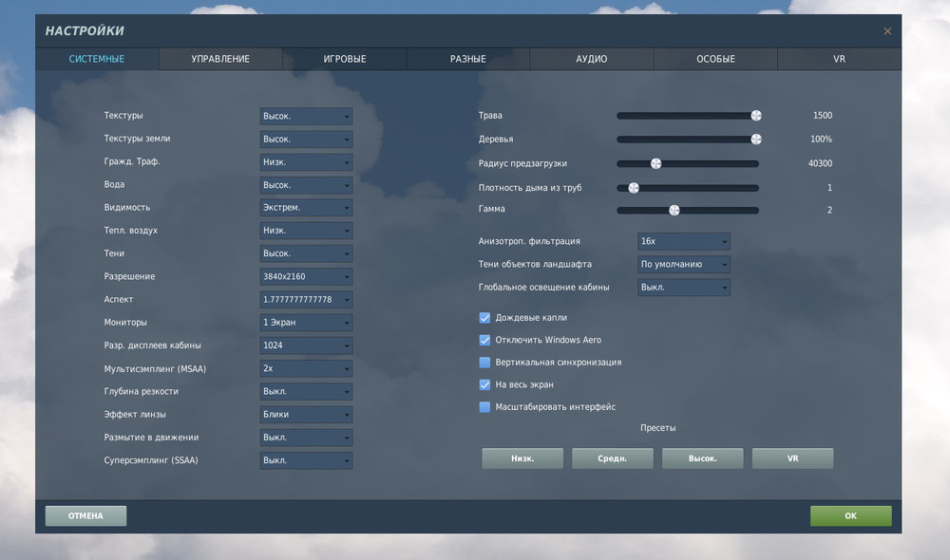Expand the Анизотроп. фильтрация dropdown

point(683,241)
